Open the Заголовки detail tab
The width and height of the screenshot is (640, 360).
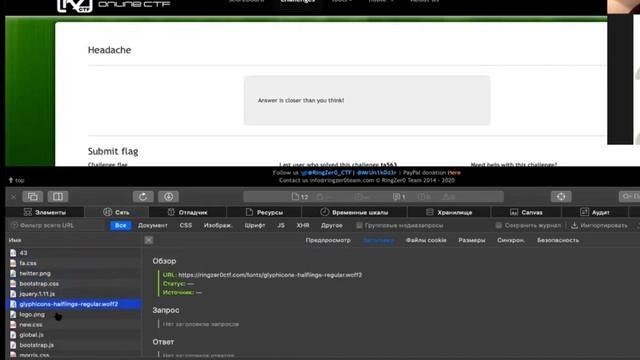coord(378,240)
